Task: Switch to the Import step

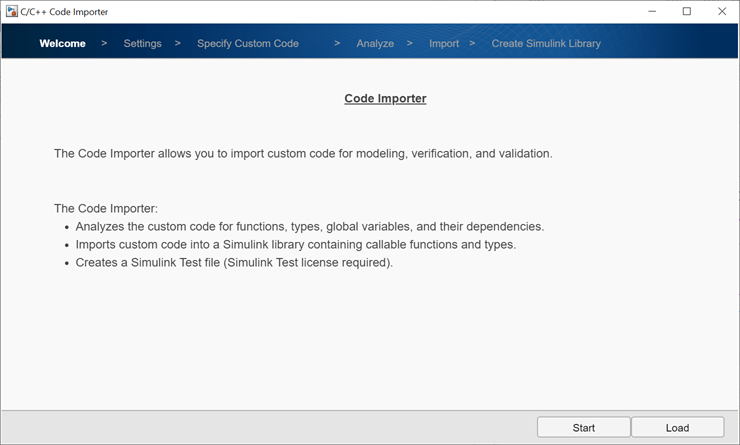Action: (444, 44)
